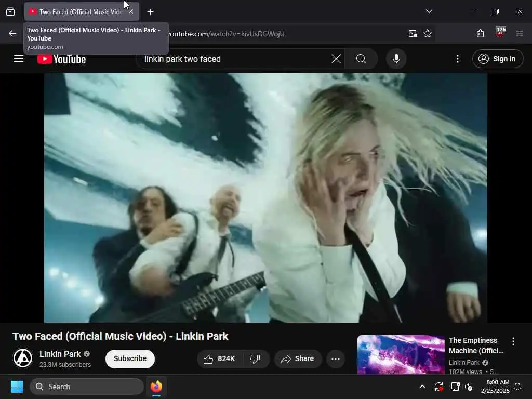Minimize the Firefox window
532x399 pixels.
point(472,11)
